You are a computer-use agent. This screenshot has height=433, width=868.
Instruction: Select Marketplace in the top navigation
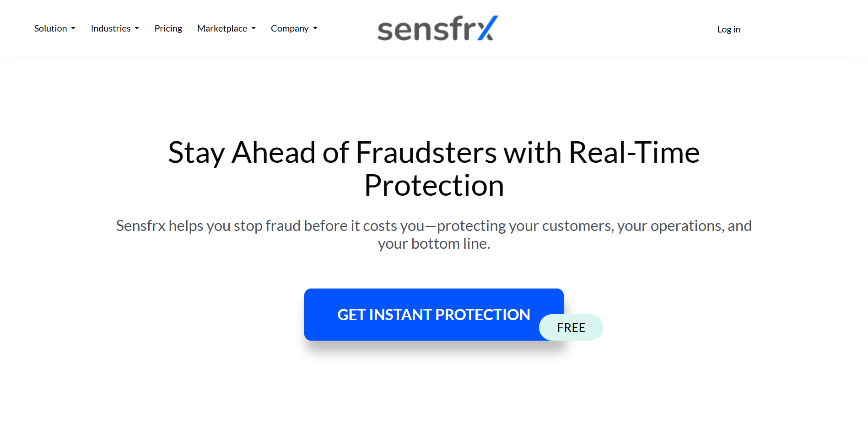tap(221, 28)
